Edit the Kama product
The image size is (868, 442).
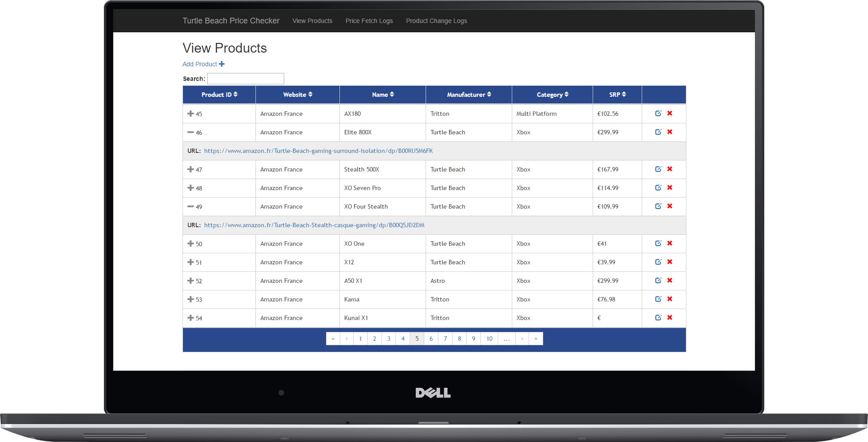click(658, 299)
